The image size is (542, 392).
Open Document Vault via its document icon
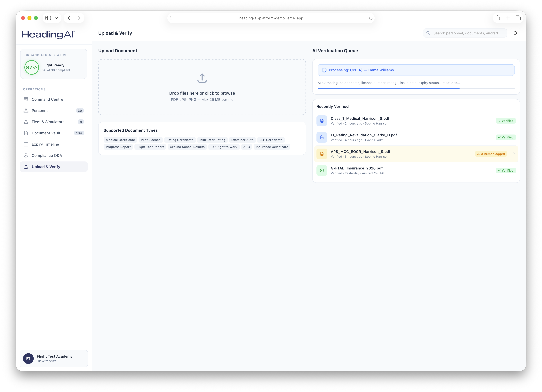coord(26,133)
